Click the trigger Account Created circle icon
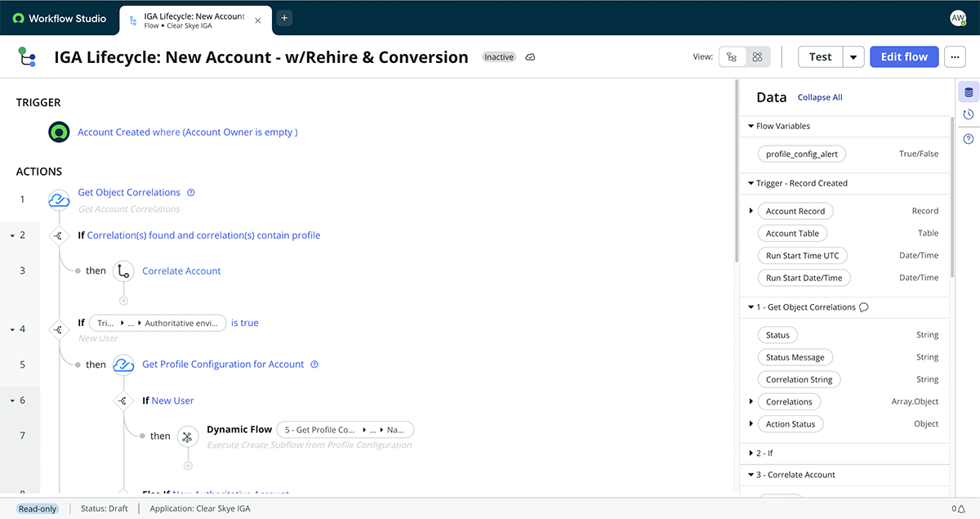This screenshot has width=980, height=519. pos(59,132)
